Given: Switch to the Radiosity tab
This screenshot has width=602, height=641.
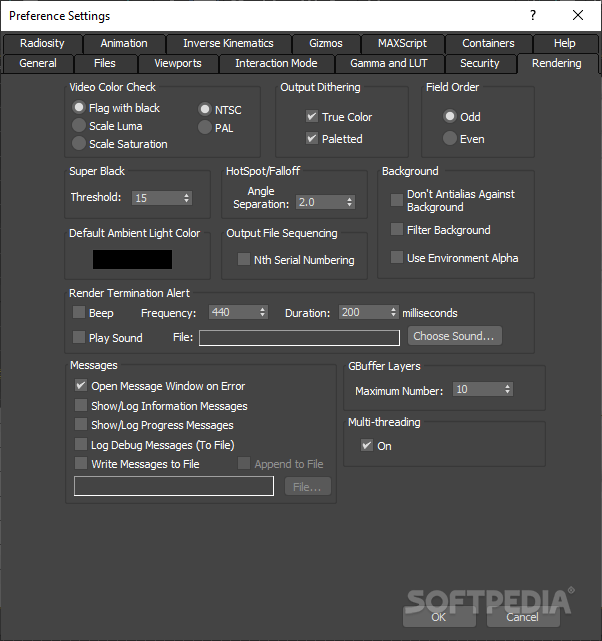Looking at the screenshot, I should tap(42, 43).
